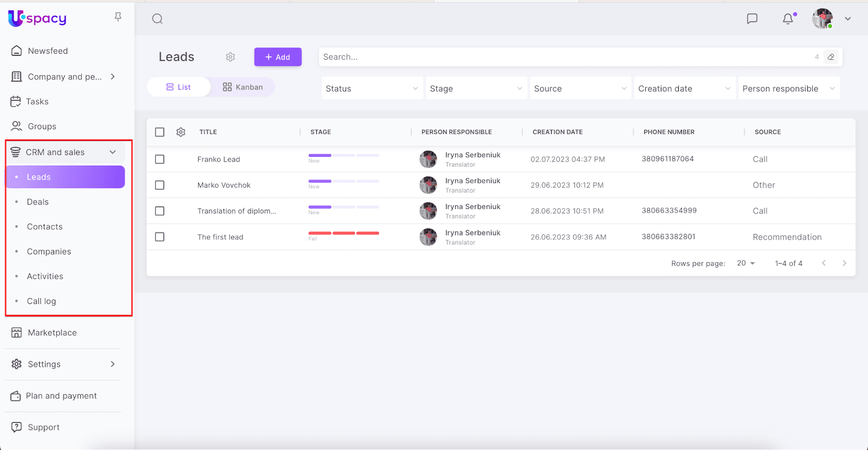Go to next page arrow in pagination

pos(844,263)
